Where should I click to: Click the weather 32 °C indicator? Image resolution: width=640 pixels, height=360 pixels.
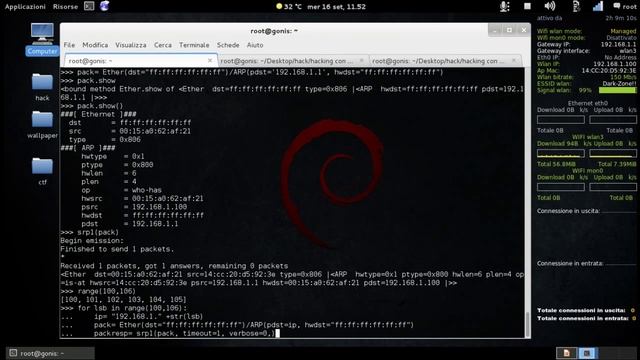(289, 7)
